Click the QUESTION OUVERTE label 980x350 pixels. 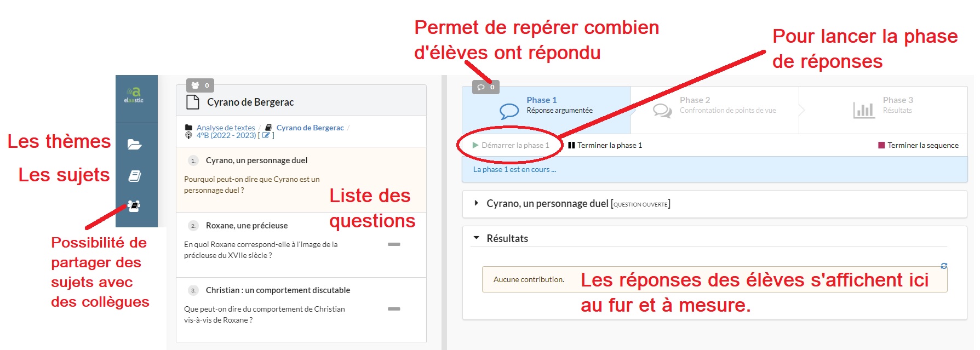click(640, 204)
